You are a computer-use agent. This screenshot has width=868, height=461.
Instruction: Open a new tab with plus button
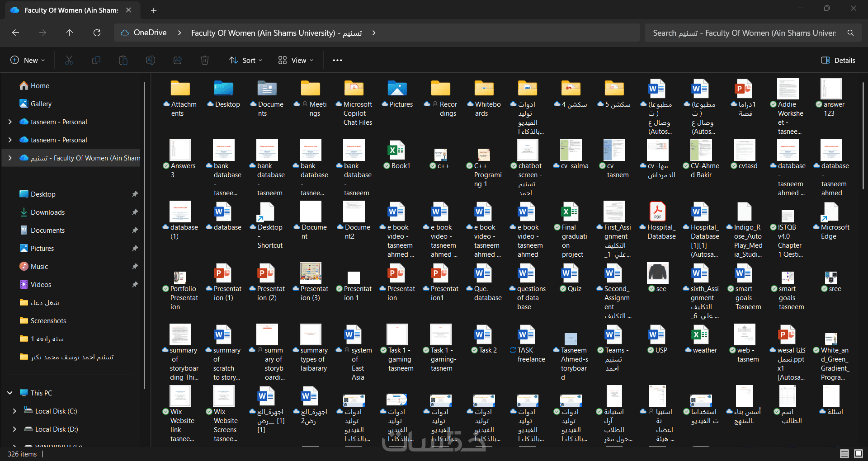[154, 10]
